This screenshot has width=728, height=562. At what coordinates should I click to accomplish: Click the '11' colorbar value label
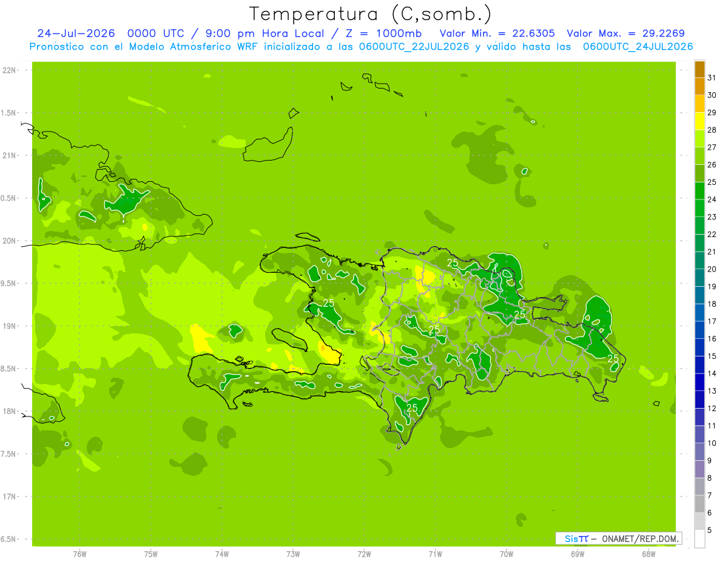(x=712, y=426)
